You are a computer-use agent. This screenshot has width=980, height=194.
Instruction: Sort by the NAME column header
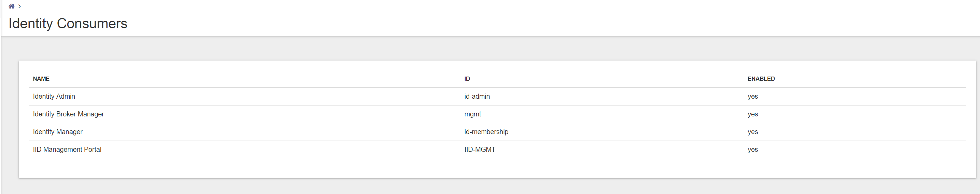click(x=41, y=79)
